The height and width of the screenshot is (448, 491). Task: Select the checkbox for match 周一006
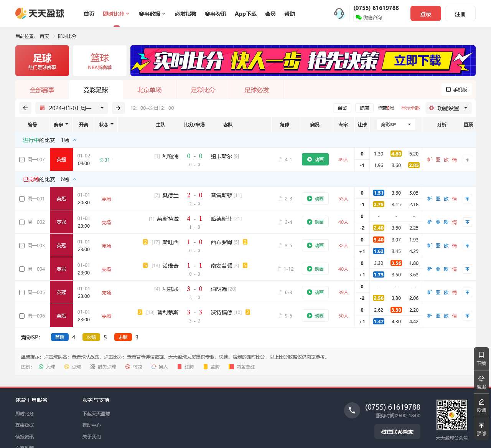[22, 316]
